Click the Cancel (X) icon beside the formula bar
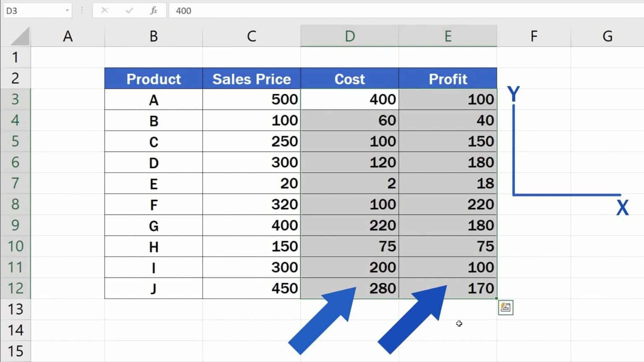The width and height of the screenshot is (644, 362). pos(105,10)
